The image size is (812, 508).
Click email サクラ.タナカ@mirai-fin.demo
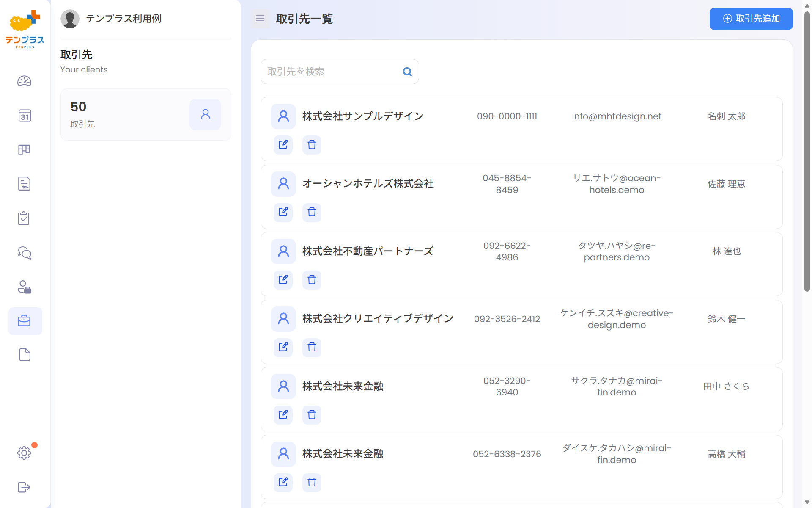[617, 386]
